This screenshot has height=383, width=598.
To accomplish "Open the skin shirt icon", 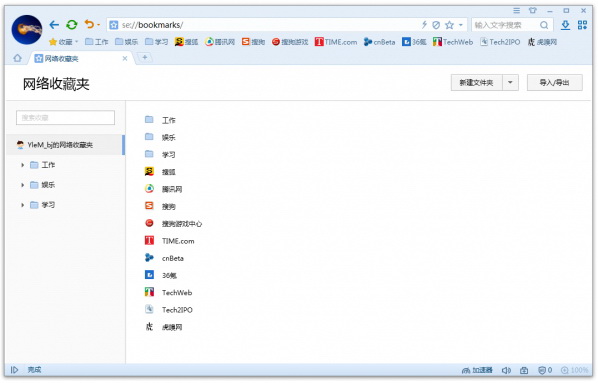I will [x=533, y=10].
